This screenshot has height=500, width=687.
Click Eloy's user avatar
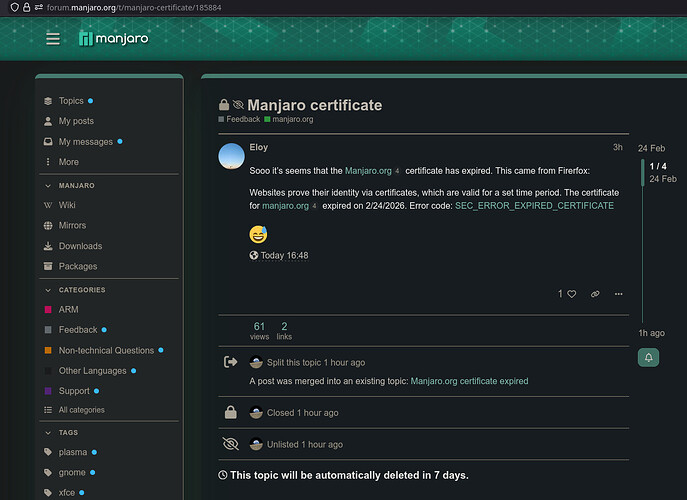point(231,156)
